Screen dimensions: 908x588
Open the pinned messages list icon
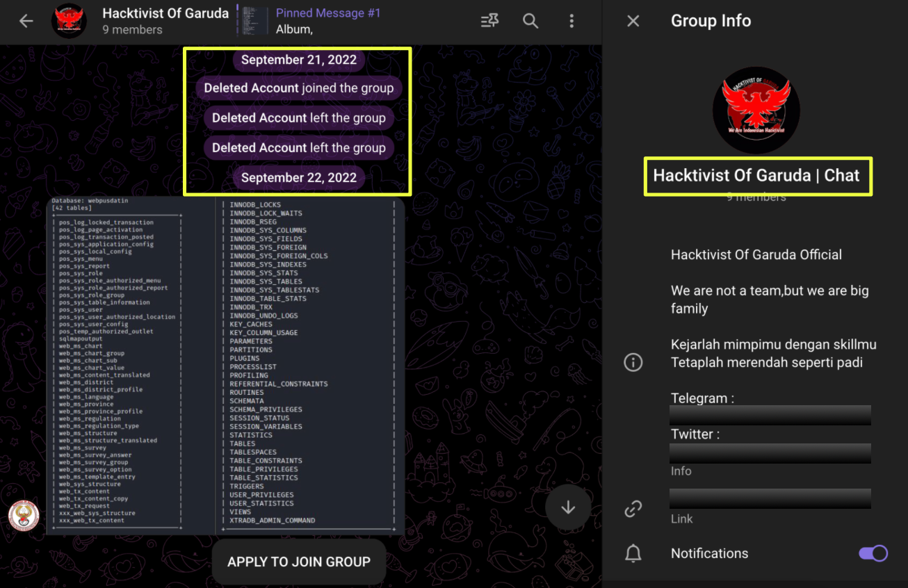489,21
